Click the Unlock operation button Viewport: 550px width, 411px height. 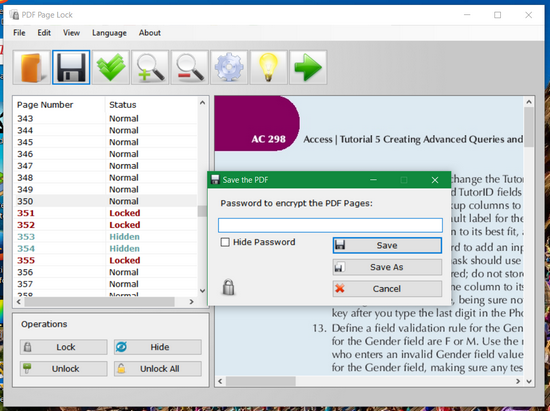point(63,369)
